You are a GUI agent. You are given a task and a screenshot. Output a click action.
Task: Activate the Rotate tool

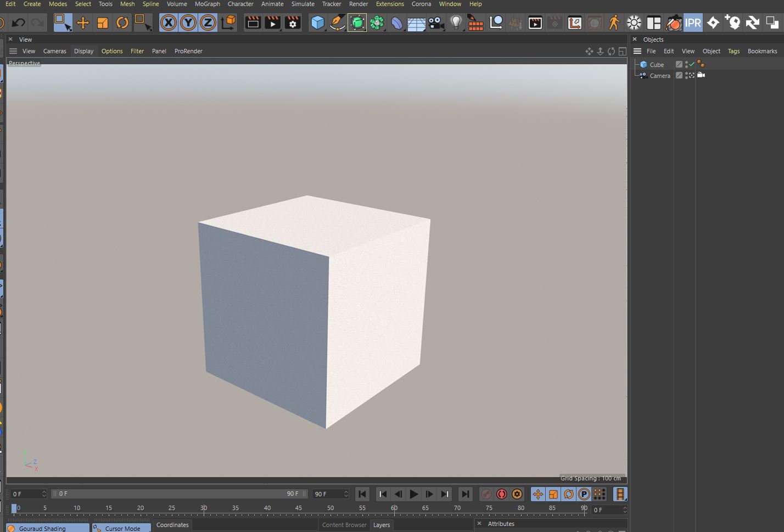pos(122,23)
